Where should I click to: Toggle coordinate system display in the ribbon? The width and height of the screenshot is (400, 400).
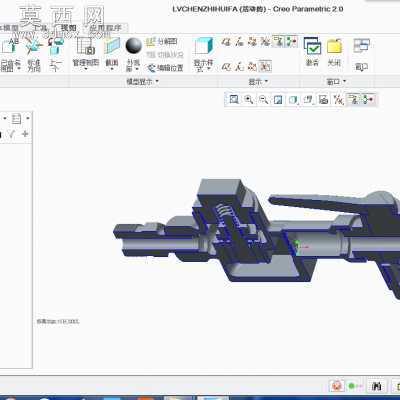click(x=265, y=42)
